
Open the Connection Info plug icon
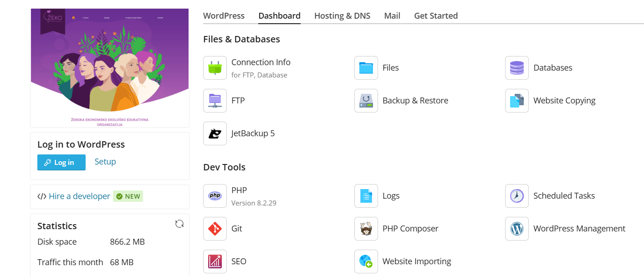click(215, 68)
